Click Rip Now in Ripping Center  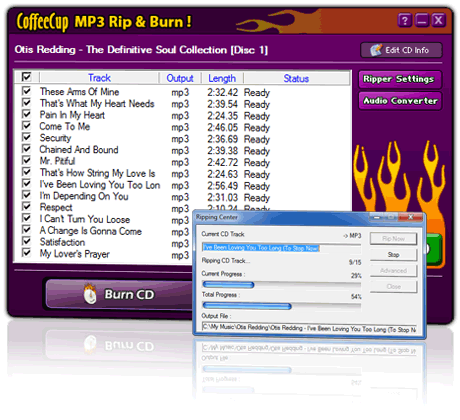(393, 239)
